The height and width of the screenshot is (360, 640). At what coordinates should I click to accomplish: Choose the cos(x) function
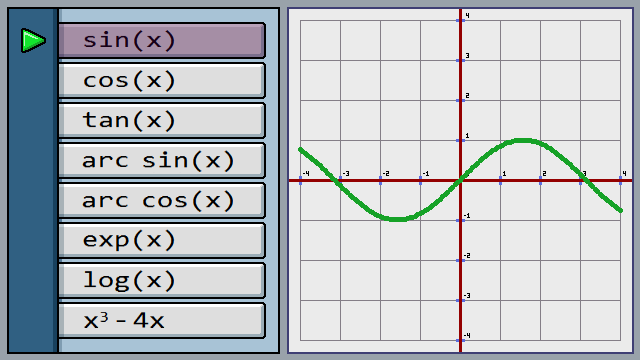tap(162, 80)
